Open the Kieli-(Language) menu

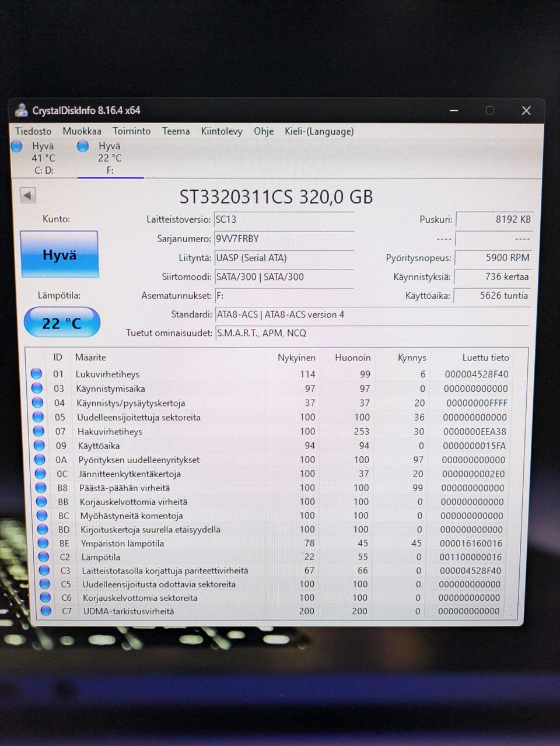[x=319, y=131]
